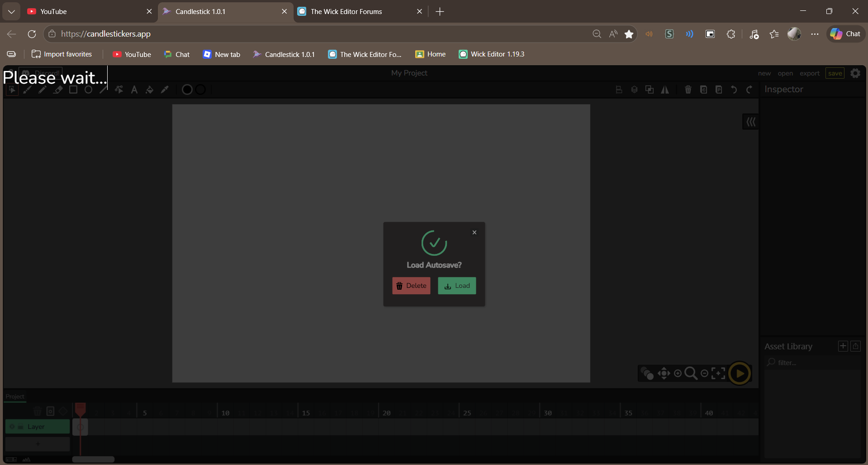The width and height of the screenshot is (868, 465).
Task: Click the Load autosave button
Action: click(456, 286)
